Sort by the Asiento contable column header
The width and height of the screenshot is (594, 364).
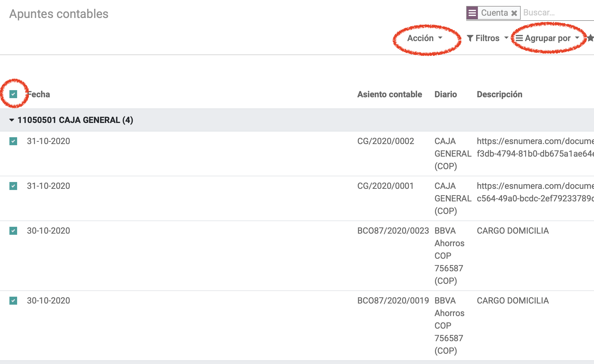click(x=389, y=94)
